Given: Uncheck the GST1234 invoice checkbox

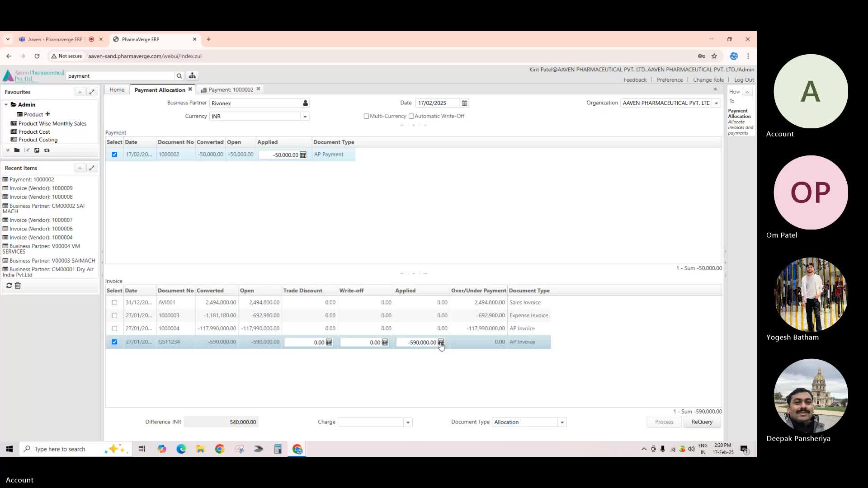Looking at the screenshot, I should 114,342.
